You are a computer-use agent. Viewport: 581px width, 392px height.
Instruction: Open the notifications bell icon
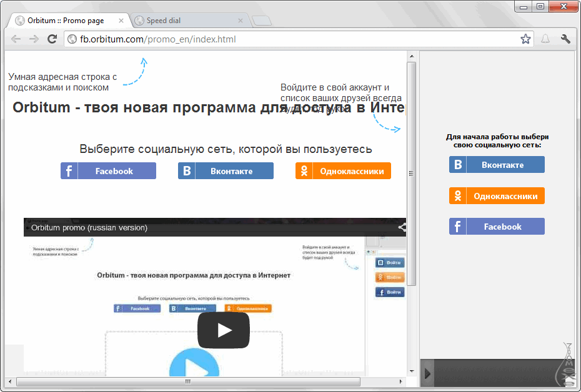point(545,39)
